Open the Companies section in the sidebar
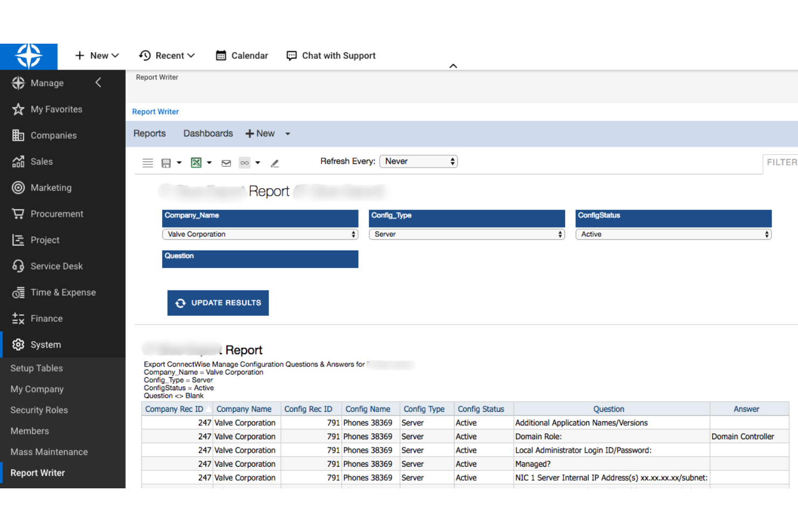 [53, 135]
